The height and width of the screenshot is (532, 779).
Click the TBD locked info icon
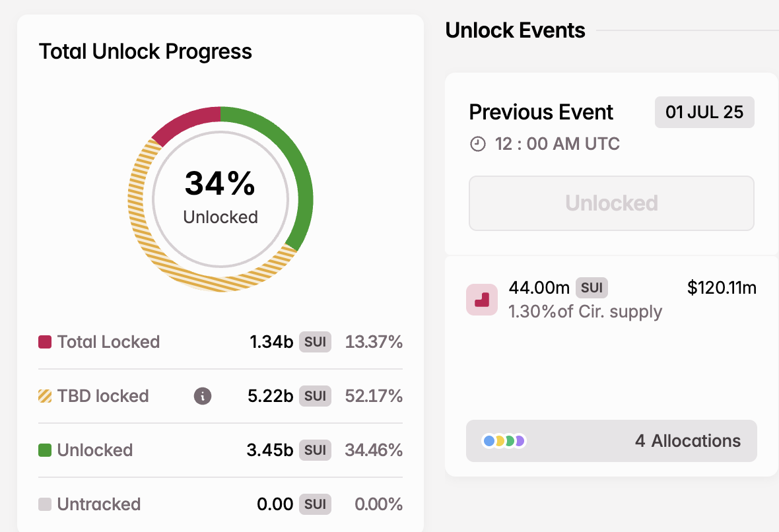click(x=203, y=396)
